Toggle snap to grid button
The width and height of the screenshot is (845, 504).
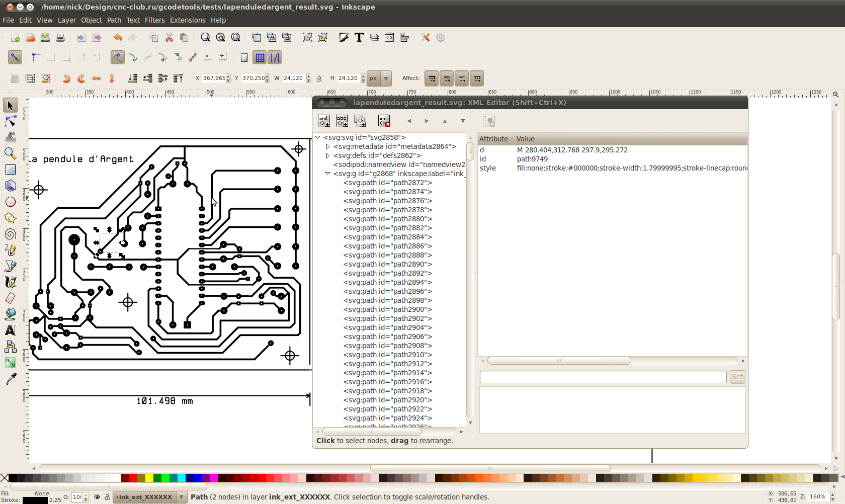point(260,58)
